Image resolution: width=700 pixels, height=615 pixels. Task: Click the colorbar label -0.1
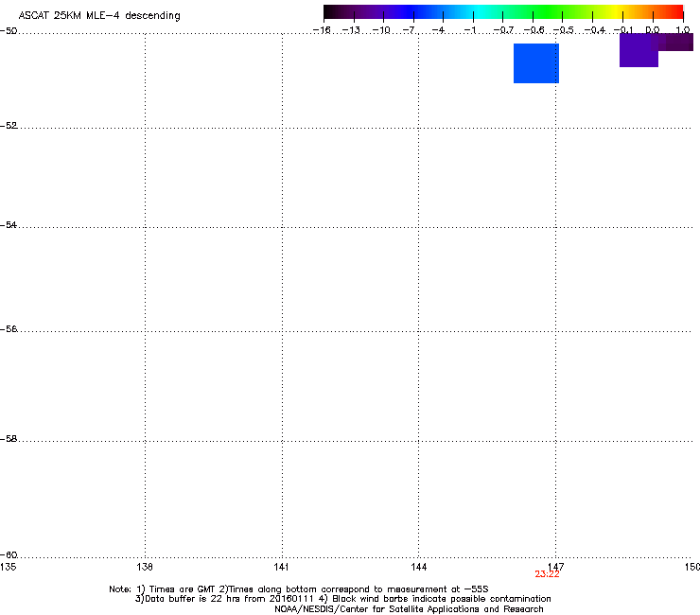pos(623,30)
